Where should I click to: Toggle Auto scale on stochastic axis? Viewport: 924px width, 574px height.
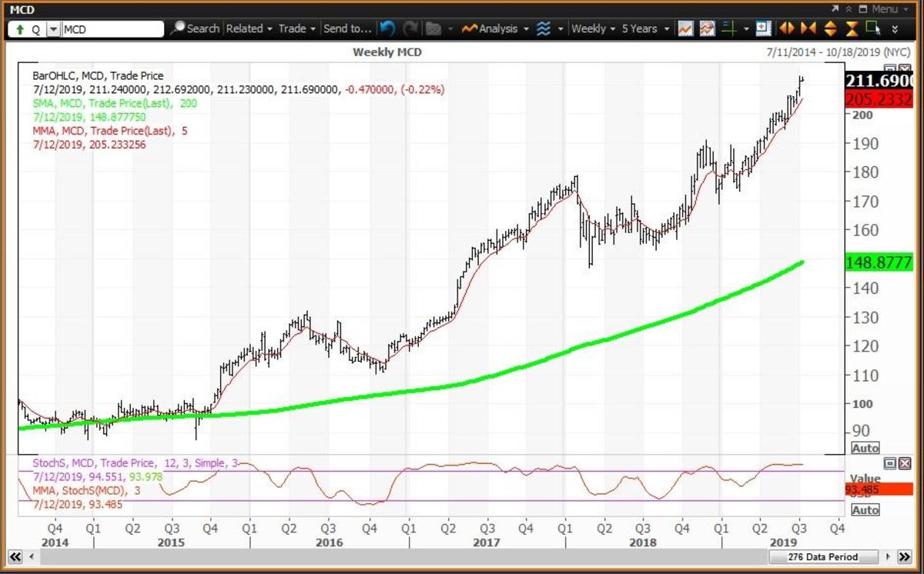point(865,510)
